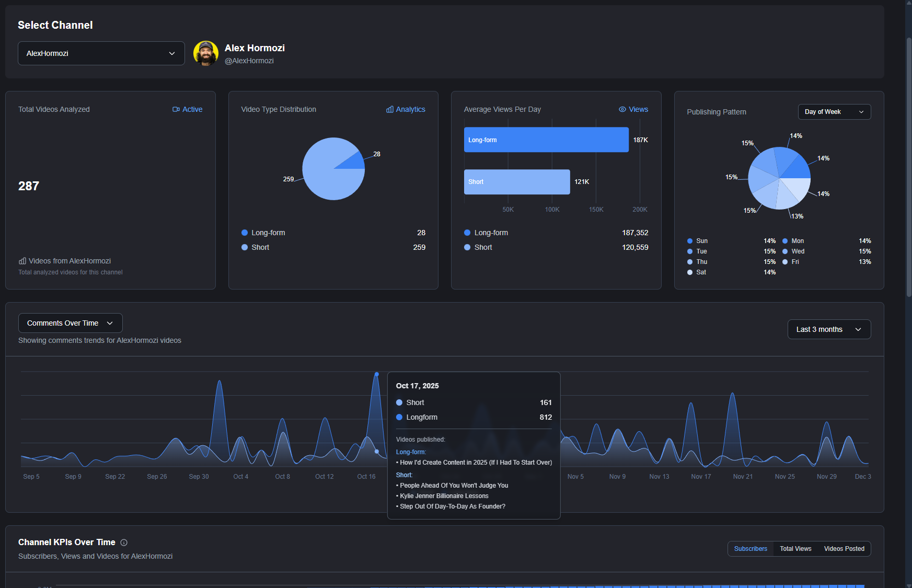Image resolution: width=912 pixels, height=588 pixels.
Task: Click the chevron arrow in Last 3 months
Action: point(858,329)
